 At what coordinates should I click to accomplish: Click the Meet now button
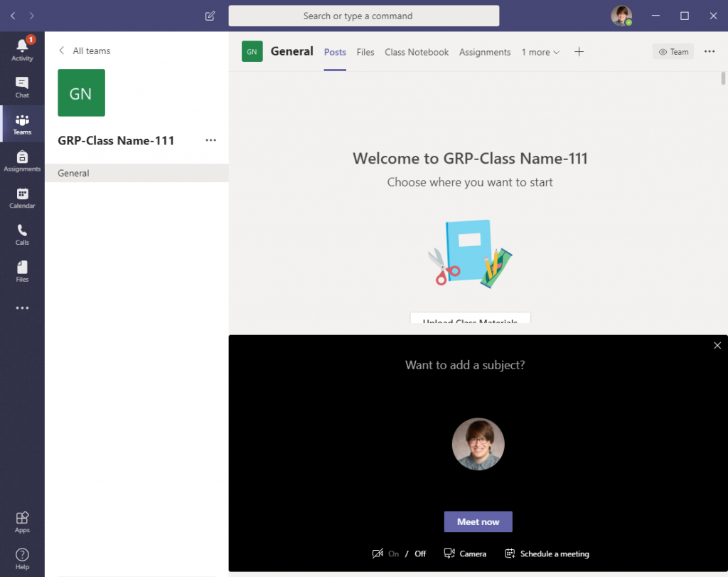[478, 522]
